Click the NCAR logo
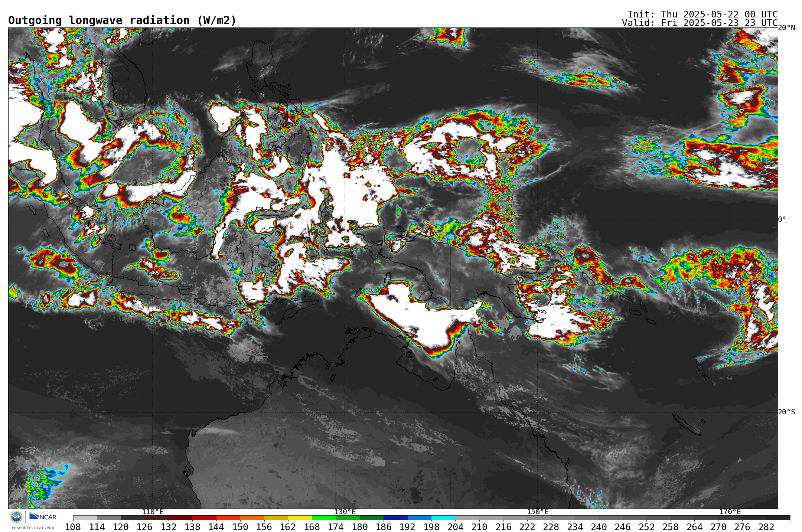The width and height of the screenshot is (802, 532). click(x=43, y=516)
